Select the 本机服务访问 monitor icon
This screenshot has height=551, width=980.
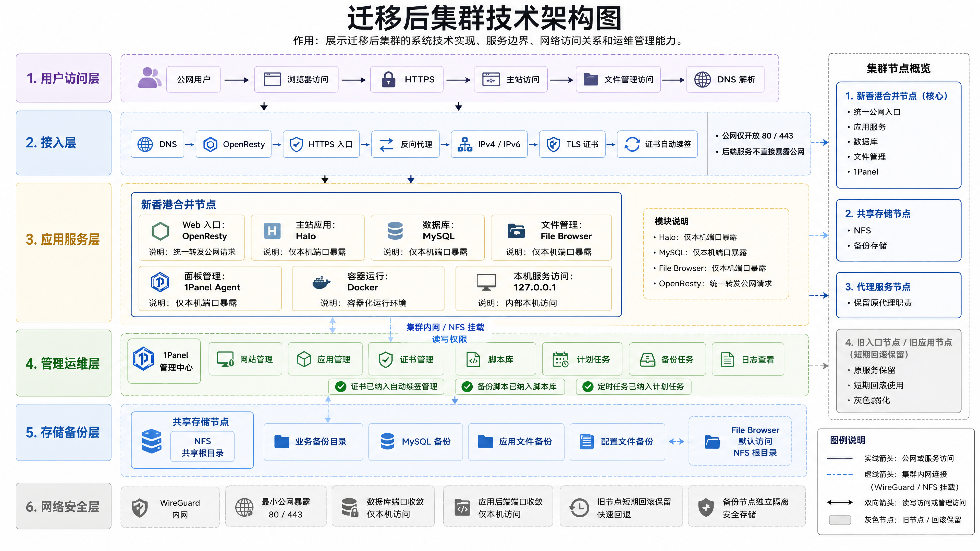click(x=486, y=282)
